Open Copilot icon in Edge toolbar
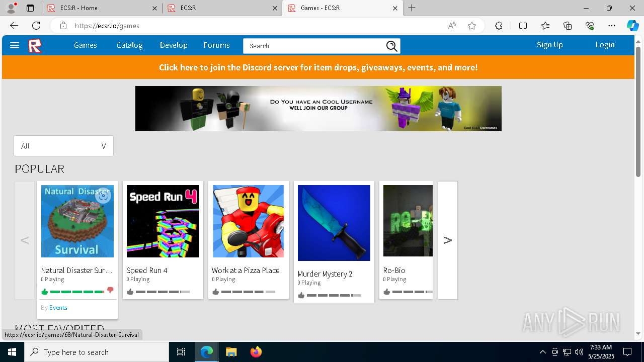644x362 pixels. tap(632, 26)
